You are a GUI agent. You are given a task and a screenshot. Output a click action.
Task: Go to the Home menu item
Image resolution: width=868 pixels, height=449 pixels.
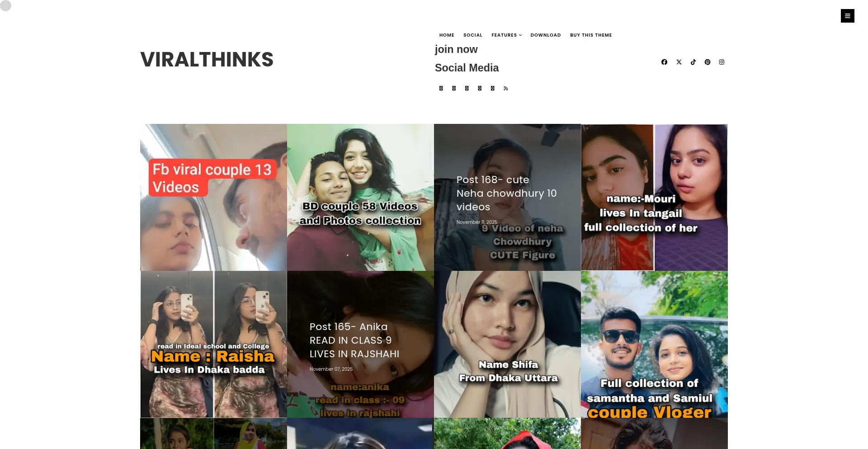[x=447, y=35]
